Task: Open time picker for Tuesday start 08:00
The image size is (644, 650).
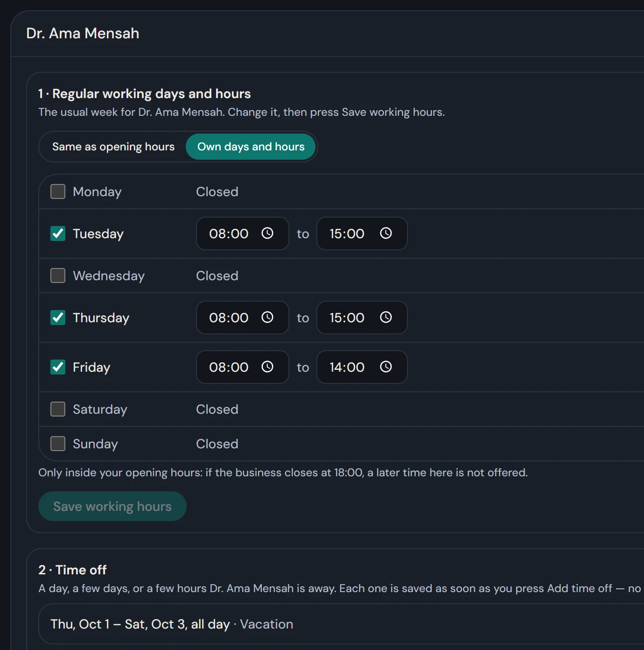Action: point(267,233)
